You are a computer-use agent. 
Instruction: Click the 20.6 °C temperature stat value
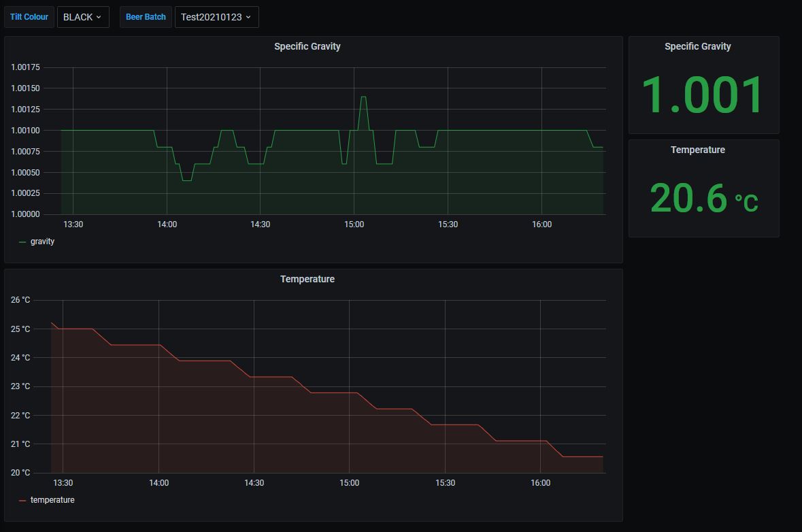tap(704, 199)
